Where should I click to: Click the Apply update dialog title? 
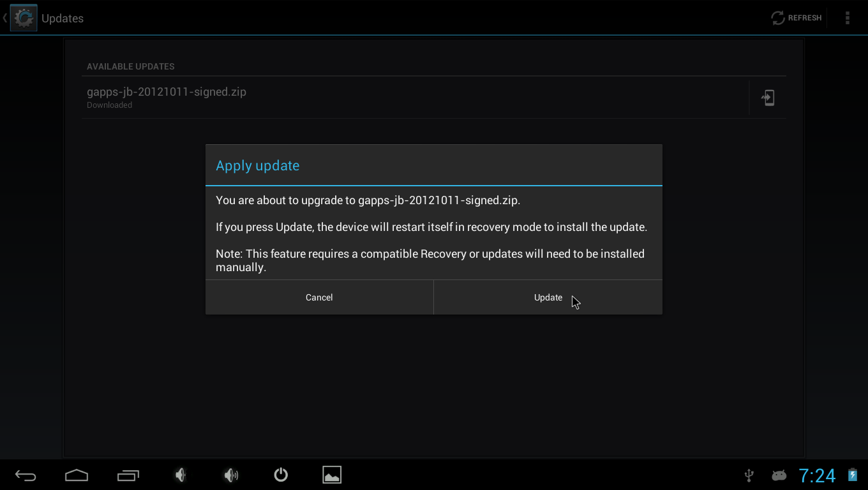[258, 165]
